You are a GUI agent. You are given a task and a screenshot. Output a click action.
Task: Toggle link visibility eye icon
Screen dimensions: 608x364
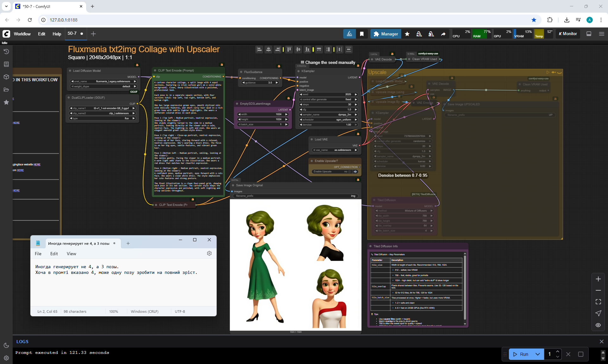[598, 325]
